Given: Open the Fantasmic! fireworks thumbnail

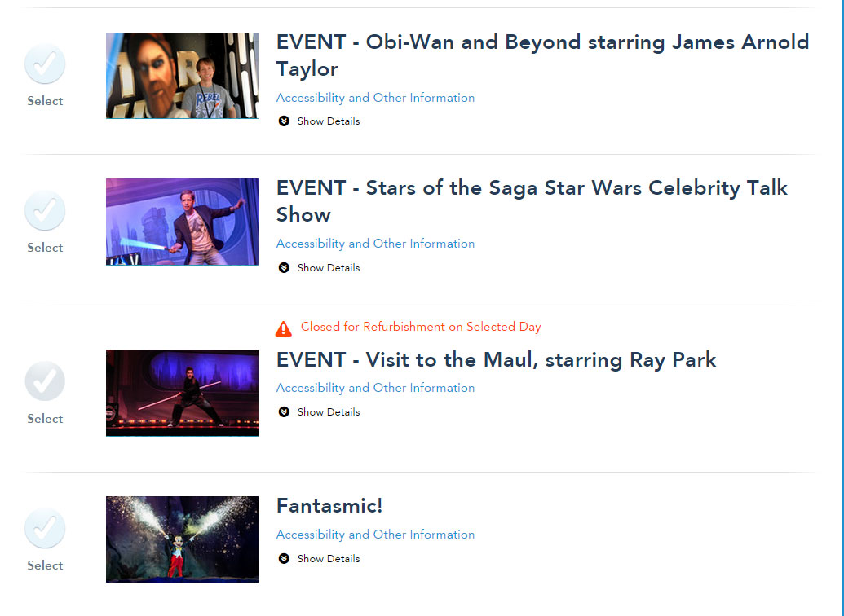Looking at the screenshot, I should click(x=182, y=539).
